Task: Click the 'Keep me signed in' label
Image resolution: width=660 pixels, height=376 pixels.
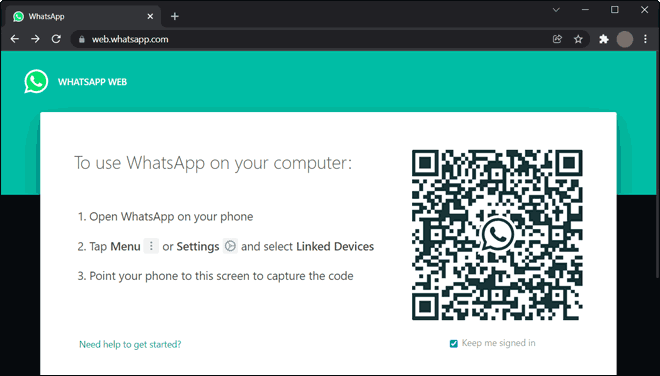Action: coord(498,343)
